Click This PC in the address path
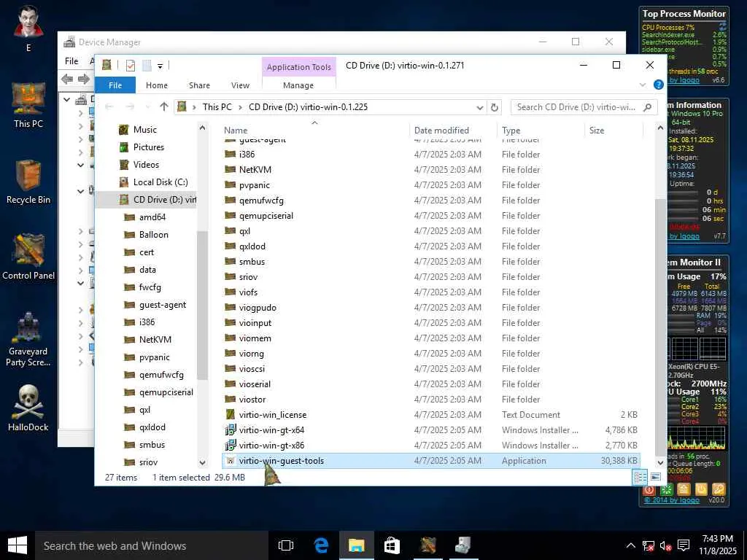Image resolution: width=747 pixels, height=560 pixels. 217,107
